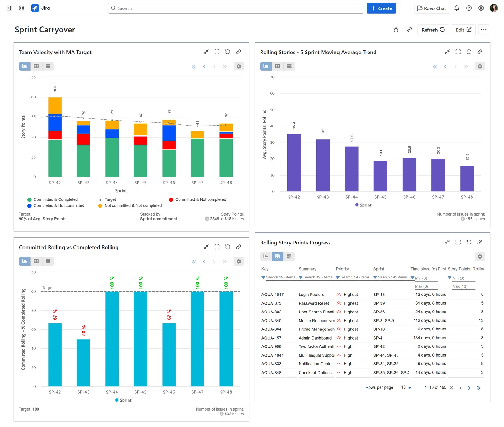Sort table by Priority column header
This screenshot has height=427, width=504.
[342, 269]
